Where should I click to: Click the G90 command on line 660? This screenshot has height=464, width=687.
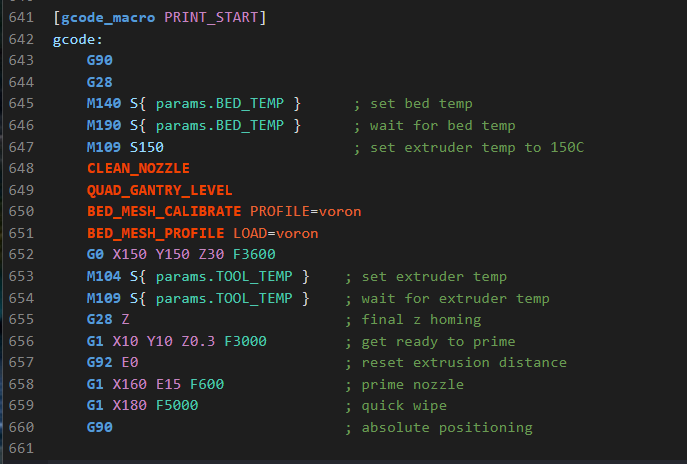click(x=99, y=427)
